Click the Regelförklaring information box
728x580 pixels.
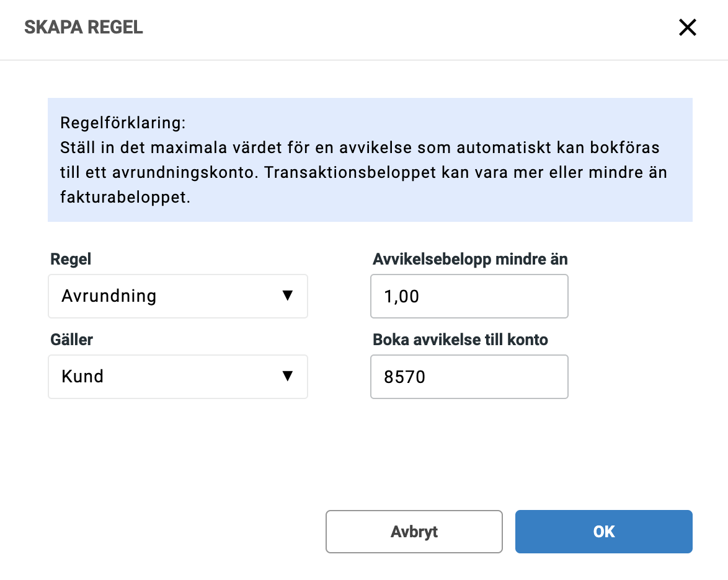tap(370, 160)
